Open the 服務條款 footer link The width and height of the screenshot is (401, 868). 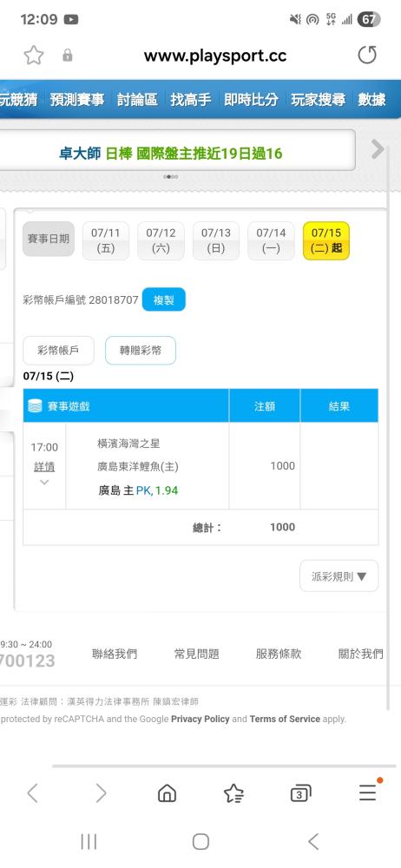pyautogui.click(x=279, y=654)
